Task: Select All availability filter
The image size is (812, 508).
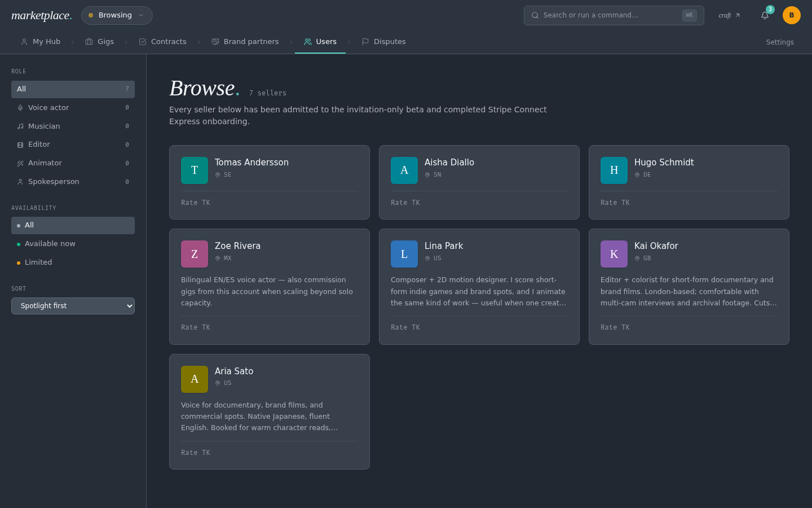Action: (73, 225)
